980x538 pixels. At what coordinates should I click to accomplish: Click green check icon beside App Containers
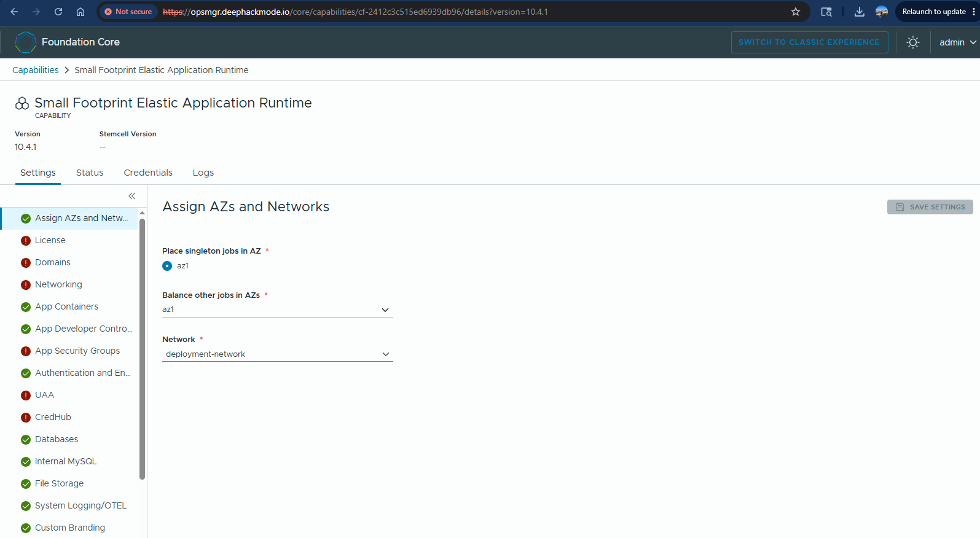[x=26, y=307]
